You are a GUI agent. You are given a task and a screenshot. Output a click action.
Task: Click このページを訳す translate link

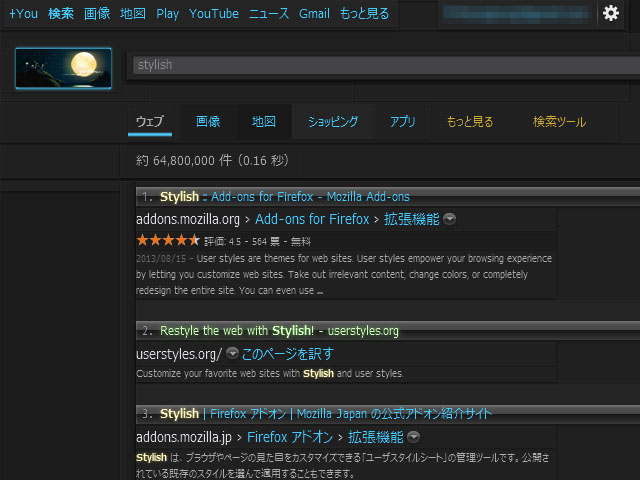click(x=287, y=354)
